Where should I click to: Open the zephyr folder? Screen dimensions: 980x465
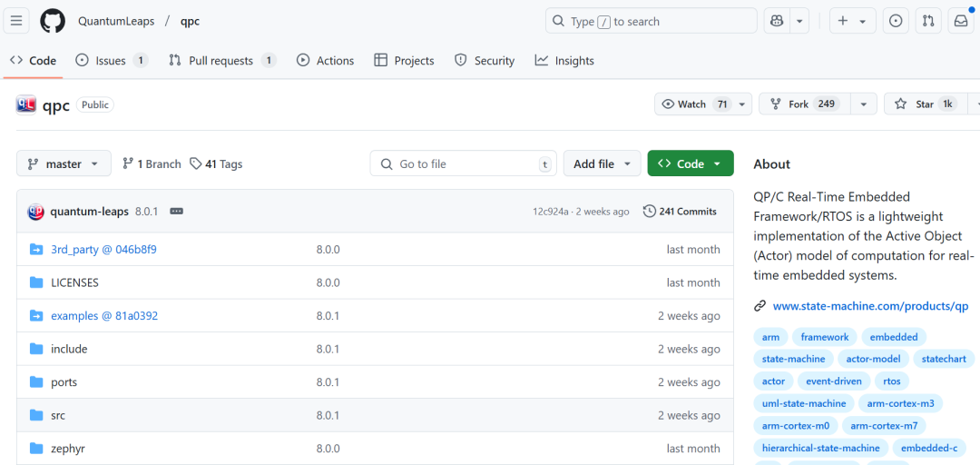[x=68, y=449]
